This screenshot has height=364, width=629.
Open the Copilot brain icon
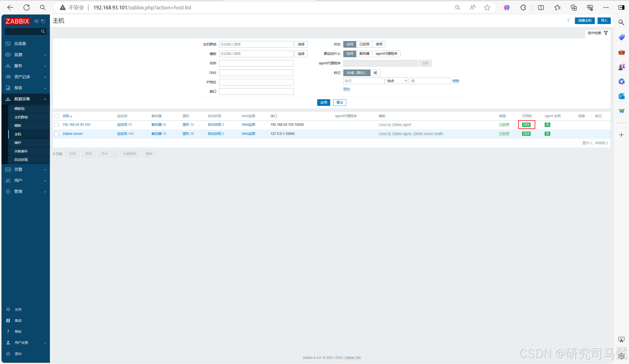click(x=507, y=7)
